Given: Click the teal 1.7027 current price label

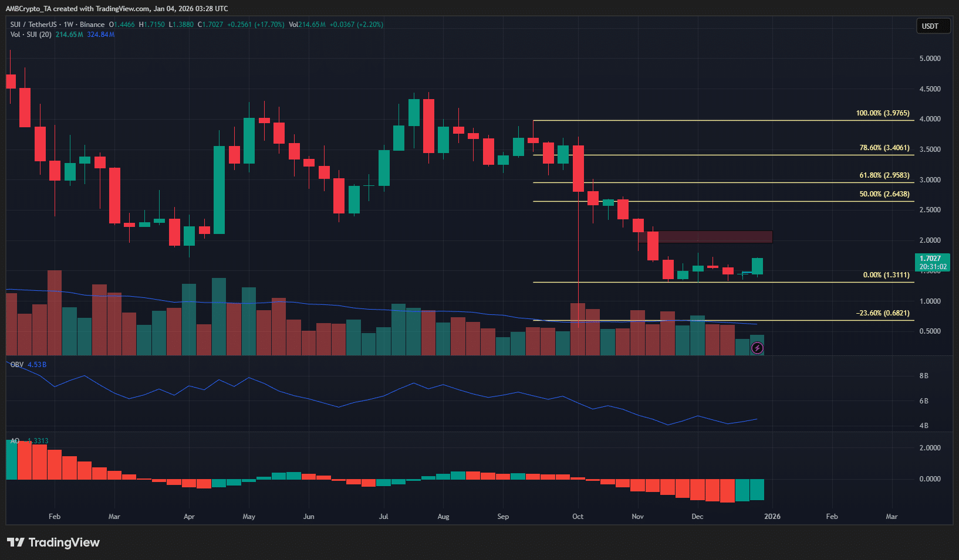Looking at the screenshot, I should click(x=931, y=263).
